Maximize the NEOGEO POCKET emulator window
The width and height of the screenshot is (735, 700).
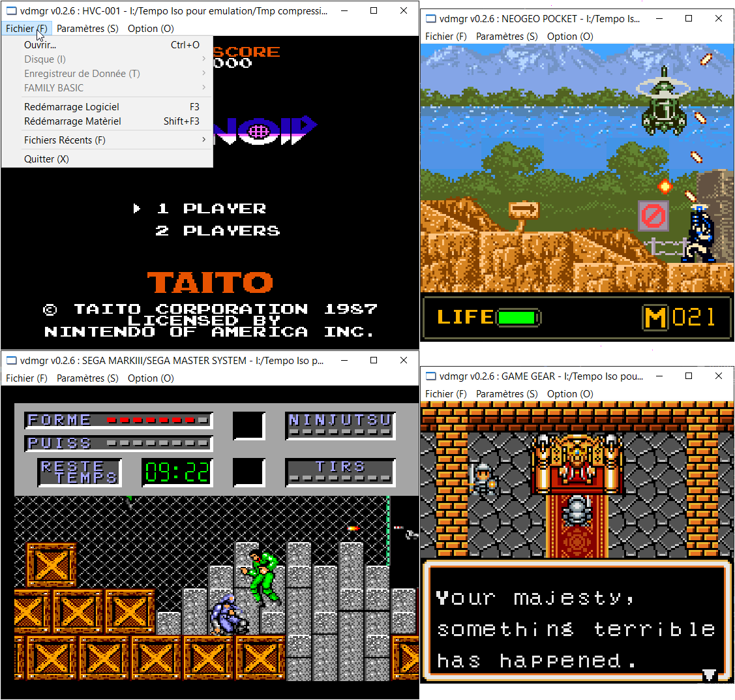[x=689, y=19]
